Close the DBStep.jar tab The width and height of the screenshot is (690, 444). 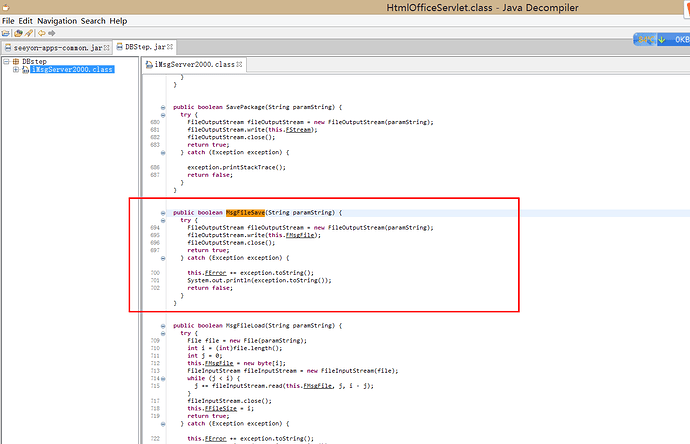pyautogui.click(x=169, y=47)
